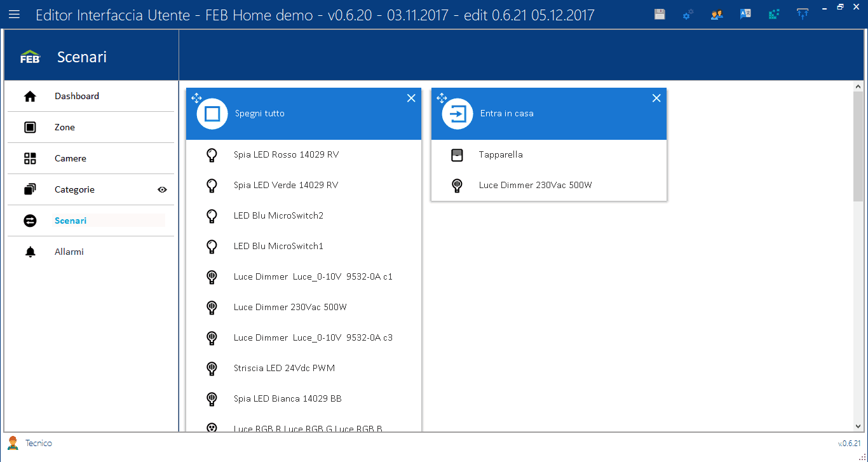The image size is (868, 462).
Task: Click the Spegni tutto card title
Action: [260, 114]
